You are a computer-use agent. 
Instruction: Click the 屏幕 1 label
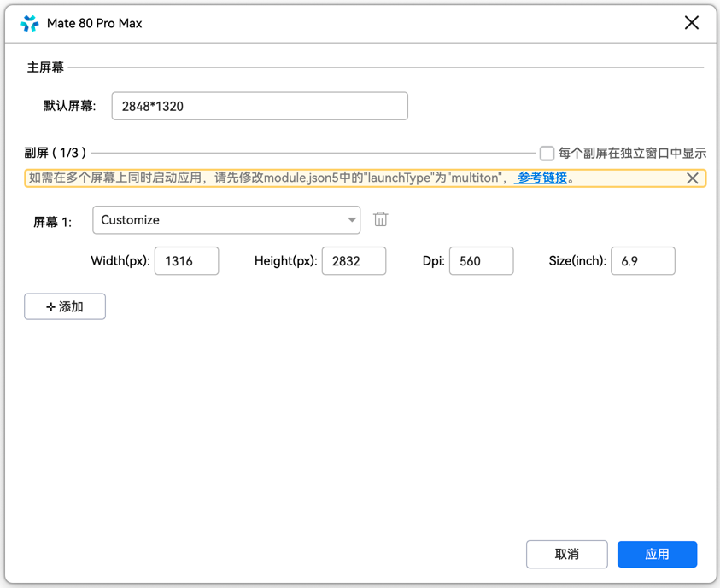click(x=52, y=222)
